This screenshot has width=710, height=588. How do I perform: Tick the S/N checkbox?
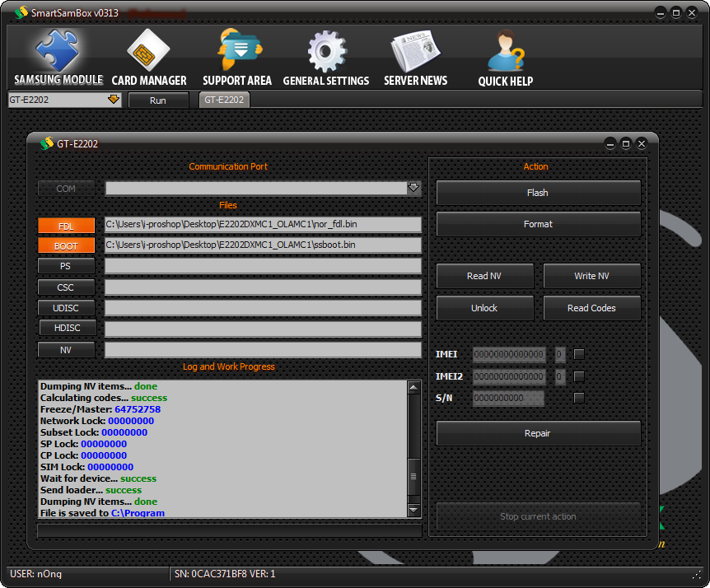579,398
